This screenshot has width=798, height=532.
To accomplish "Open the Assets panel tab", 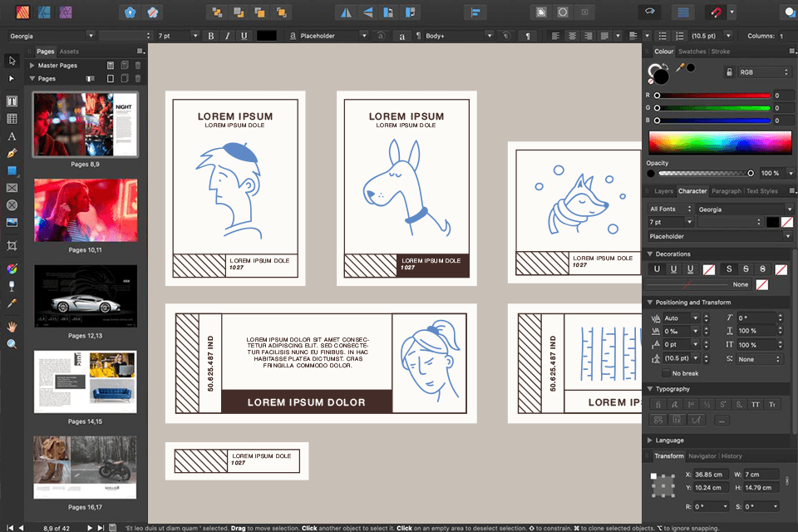I will pyautogui.click(x=69, y=52).
